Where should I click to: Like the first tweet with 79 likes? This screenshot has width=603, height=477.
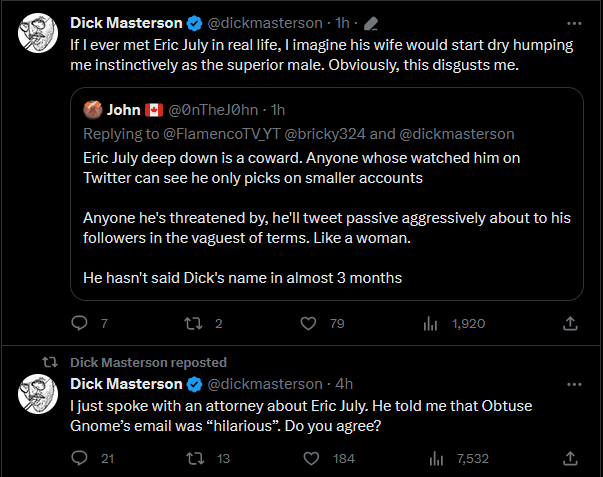pyautogui.click(x=310, y=323)
